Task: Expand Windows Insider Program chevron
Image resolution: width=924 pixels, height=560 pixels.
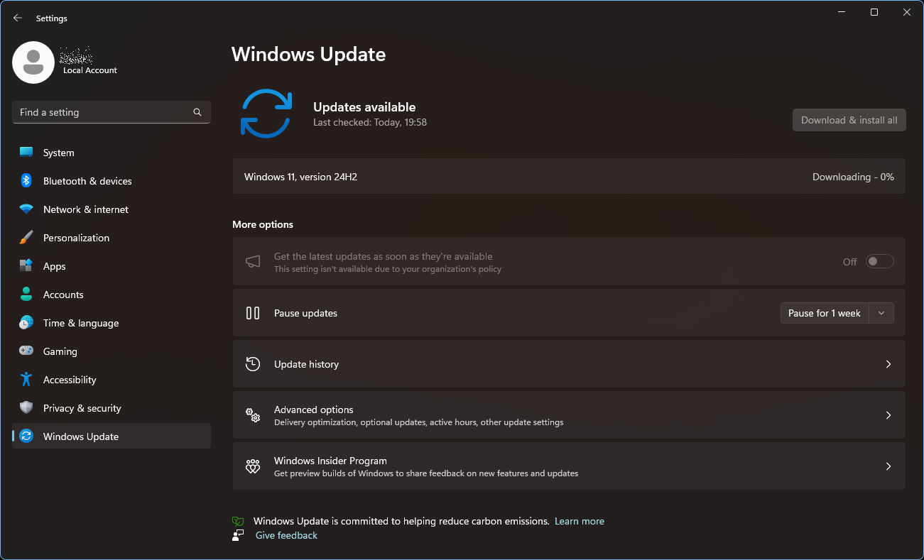Action: pyautogui.click(x=888, y=466)
